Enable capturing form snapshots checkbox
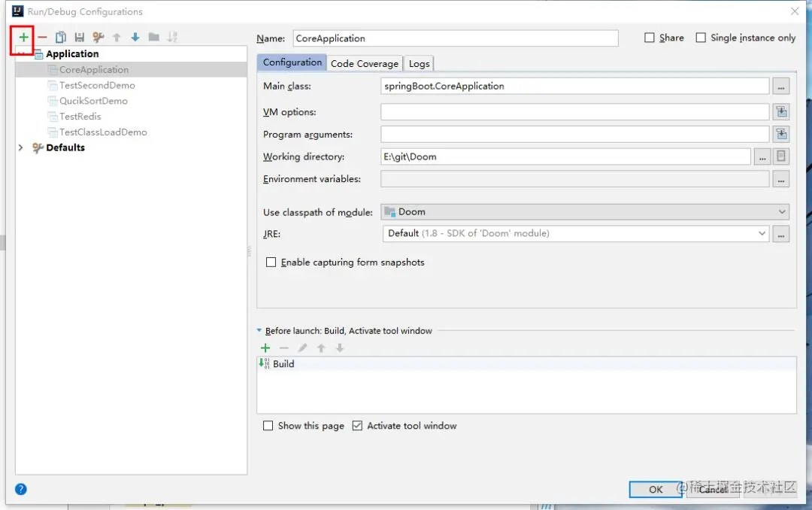 [x=271, y=263]
